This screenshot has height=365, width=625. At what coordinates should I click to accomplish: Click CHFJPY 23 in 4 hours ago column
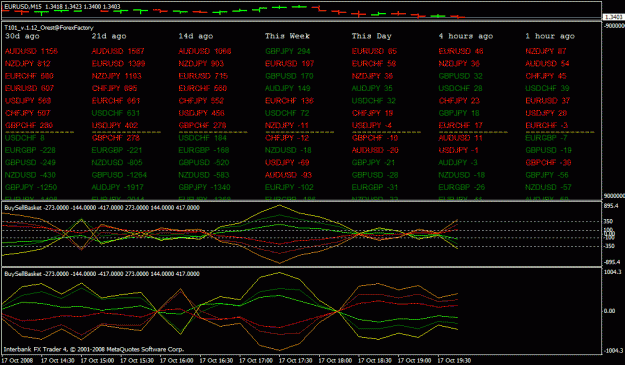pyautogui.click(x=459, y=101)
